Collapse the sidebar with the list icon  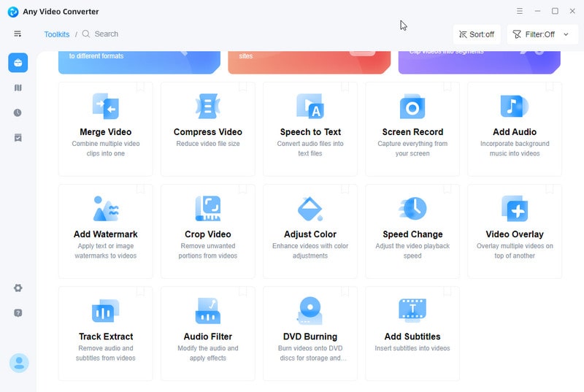coord(18,34)
